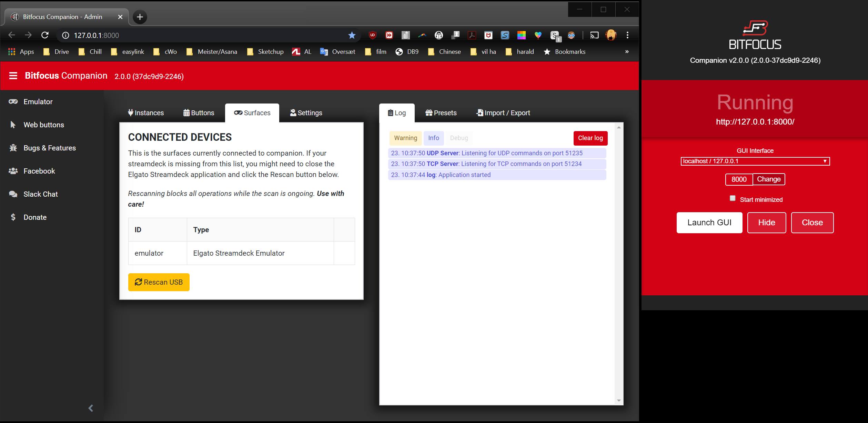Open the Apps bookmarks shortcut
868x423 pixels.
21,51
